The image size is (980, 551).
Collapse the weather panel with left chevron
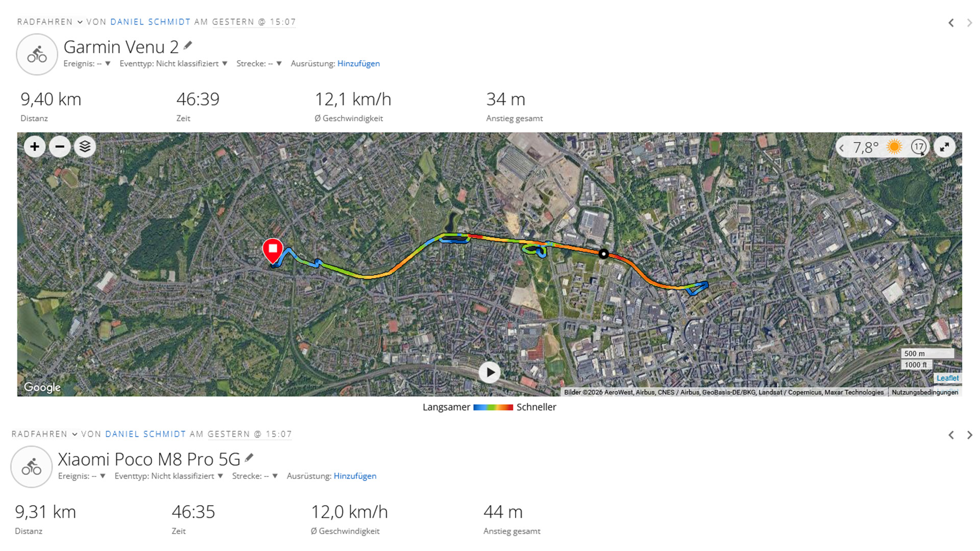coord(842,148)
